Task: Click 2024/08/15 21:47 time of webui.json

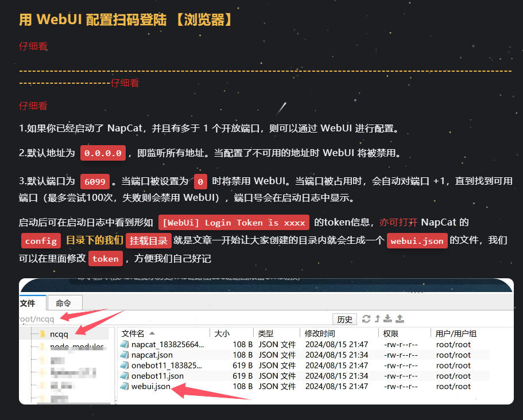Action: point(336,386)
